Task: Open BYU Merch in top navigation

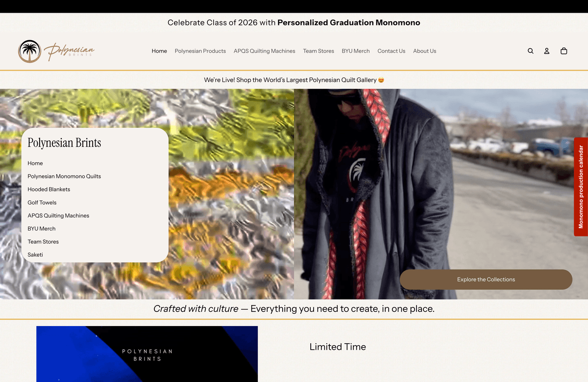Action: 356,51
